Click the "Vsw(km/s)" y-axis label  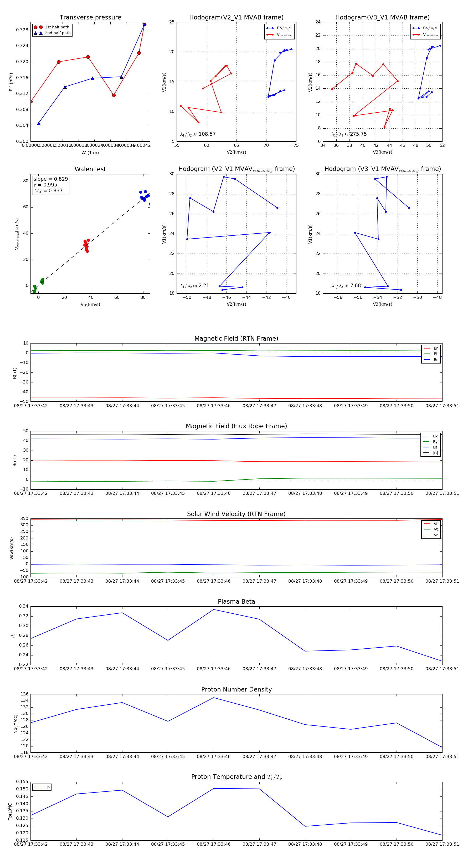point(12,548)
